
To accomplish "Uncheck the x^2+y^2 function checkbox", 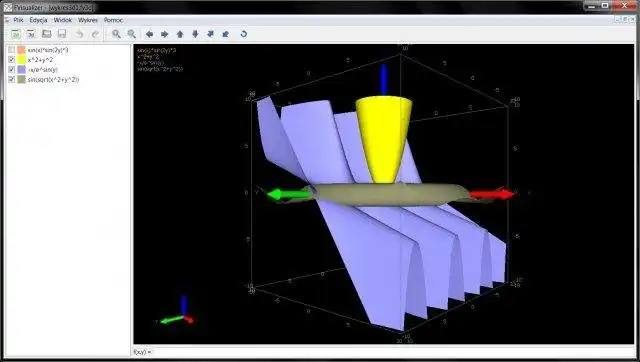I will [x=11, y=60].
